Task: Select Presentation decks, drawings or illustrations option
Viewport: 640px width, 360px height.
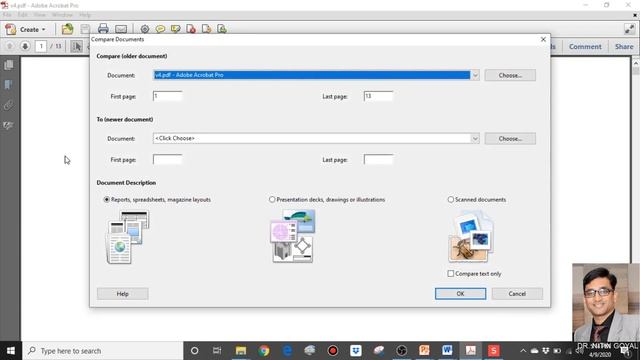Action: tap(272, 200)
